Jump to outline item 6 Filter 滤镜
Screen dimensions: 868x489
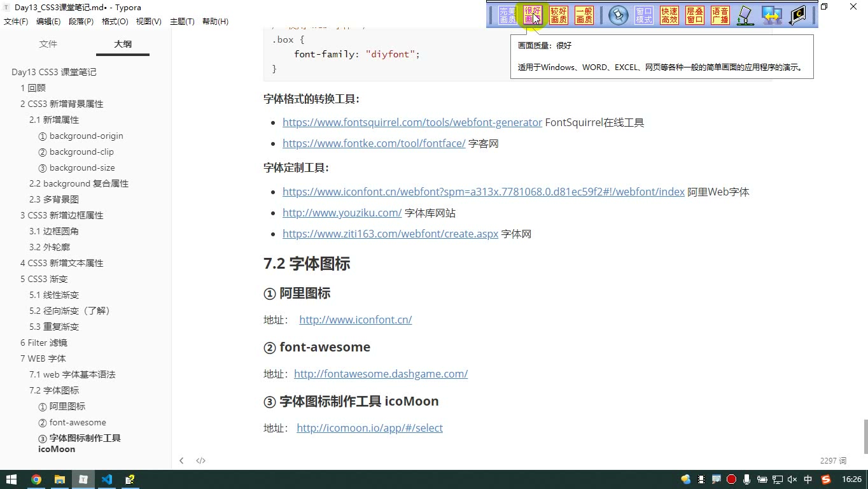[44, 343]
